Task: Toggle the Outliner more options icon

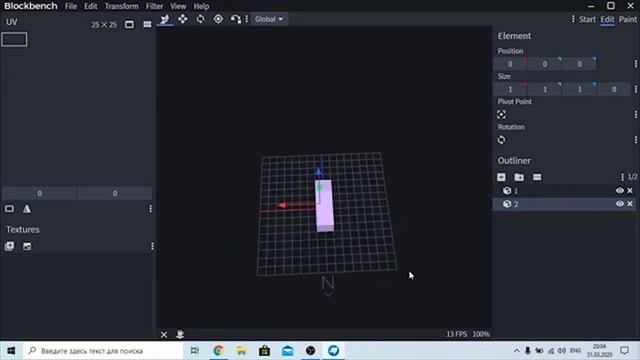Action: tap(537, 177)
